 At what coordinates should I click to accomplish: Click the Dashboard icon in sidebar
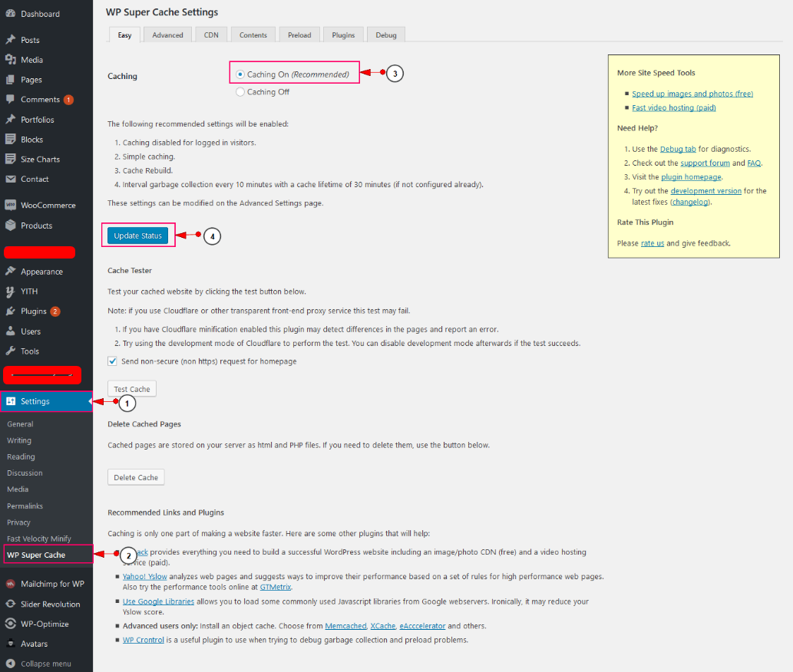click(x=10, y=14)
